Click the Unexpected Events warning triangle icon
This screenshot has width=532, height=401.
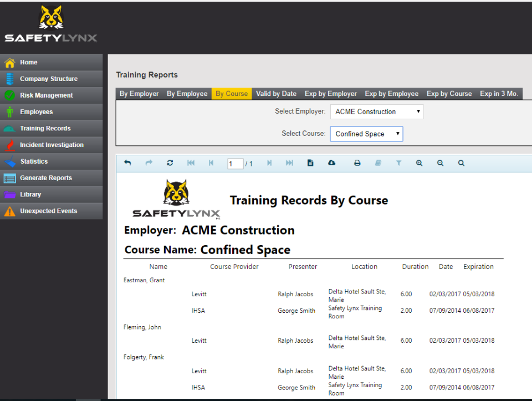pyautogui.click(x=10, y=211)
